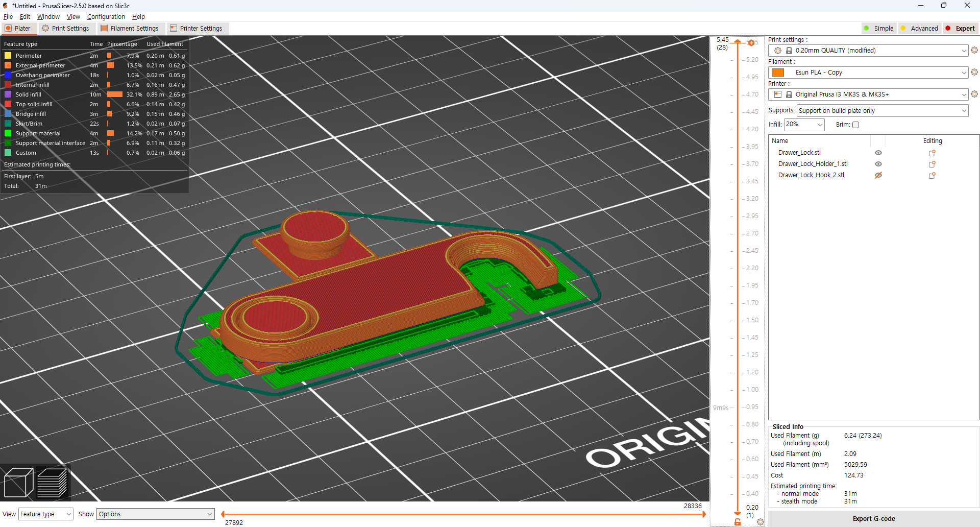Add color change at top layer slider

pos(751,43)
